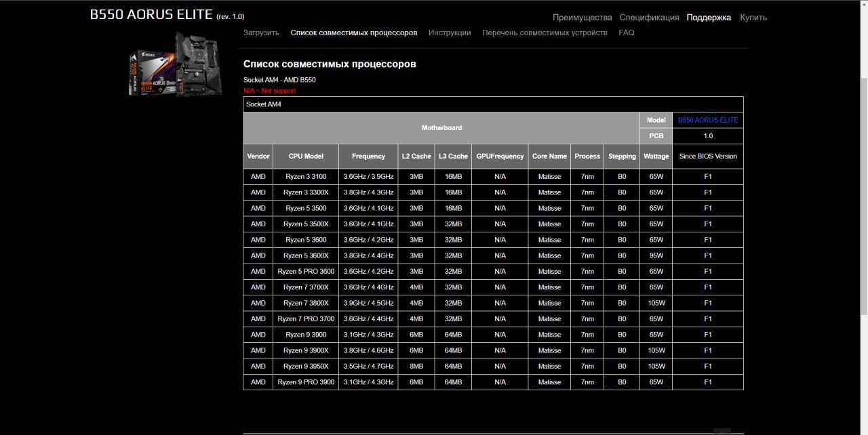Screen dimensions: 868x435
Task: Click the 3.8GHz / 4.6GHz frequency cell
Action: point(368,350)
